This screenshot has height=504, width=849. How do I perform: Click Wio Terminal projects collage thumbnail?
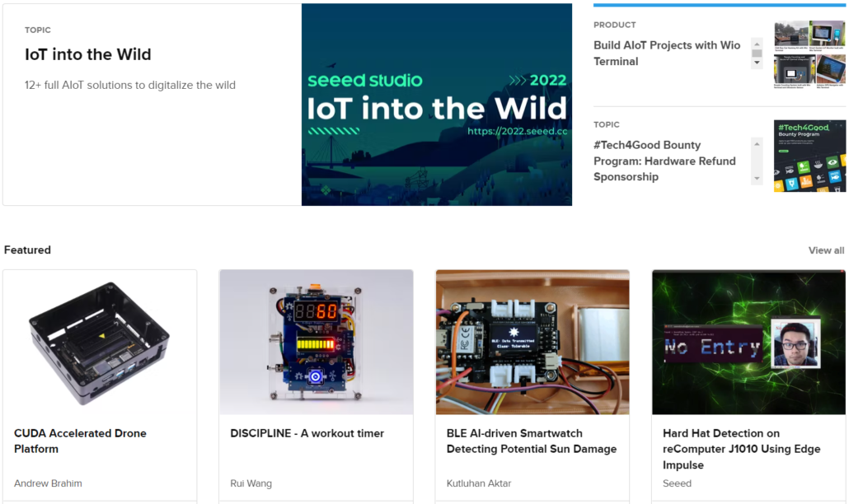point(809,53)
